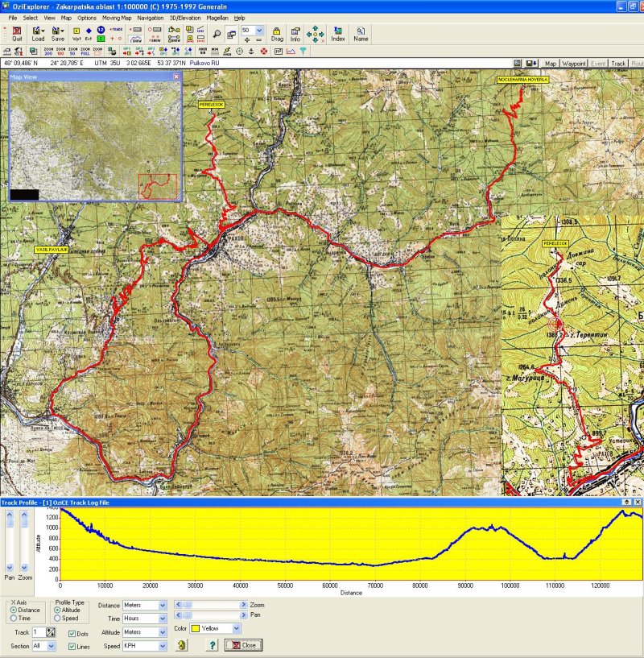Click the Waypoint button above the map
644x658 pixels.
click(x=574, y=63)
